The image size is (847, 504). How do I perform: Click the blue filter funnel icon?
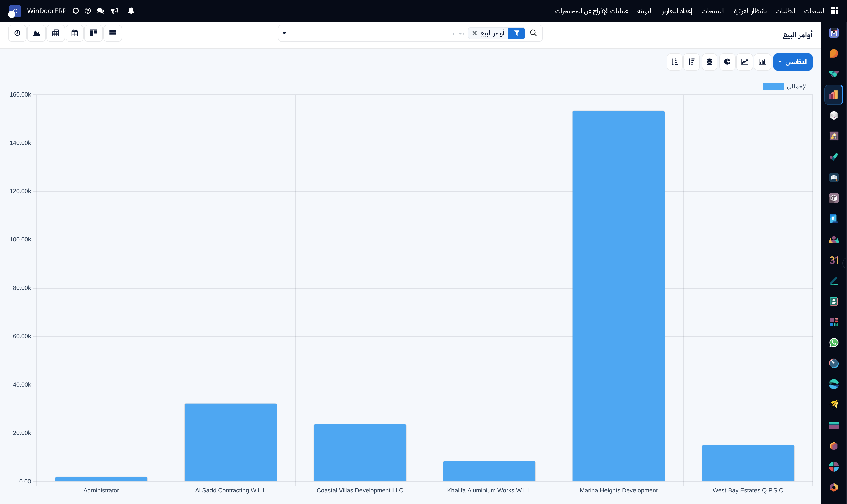(517, 33)
